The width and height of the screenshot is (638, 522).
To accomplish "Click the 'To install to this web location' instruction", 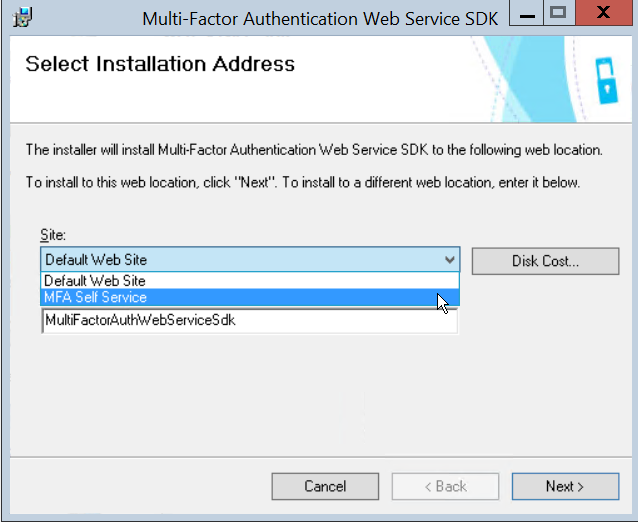I will point(302,183).
